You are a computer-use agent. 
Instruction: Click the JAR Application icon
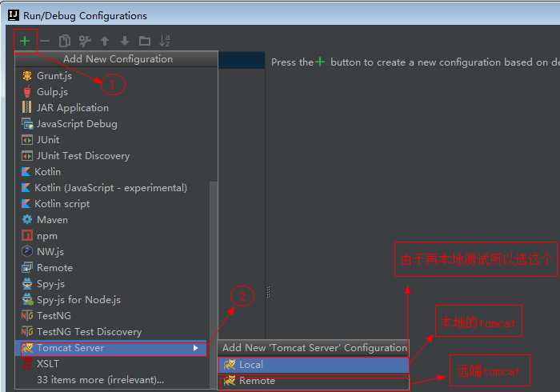(26, 107)
